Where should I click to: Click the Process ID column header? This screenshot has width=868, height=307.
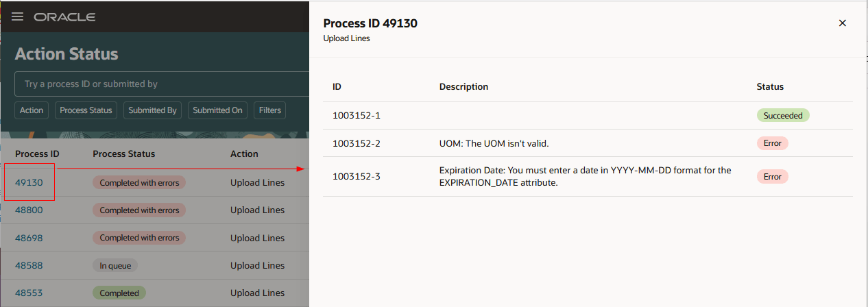[37, 153]
